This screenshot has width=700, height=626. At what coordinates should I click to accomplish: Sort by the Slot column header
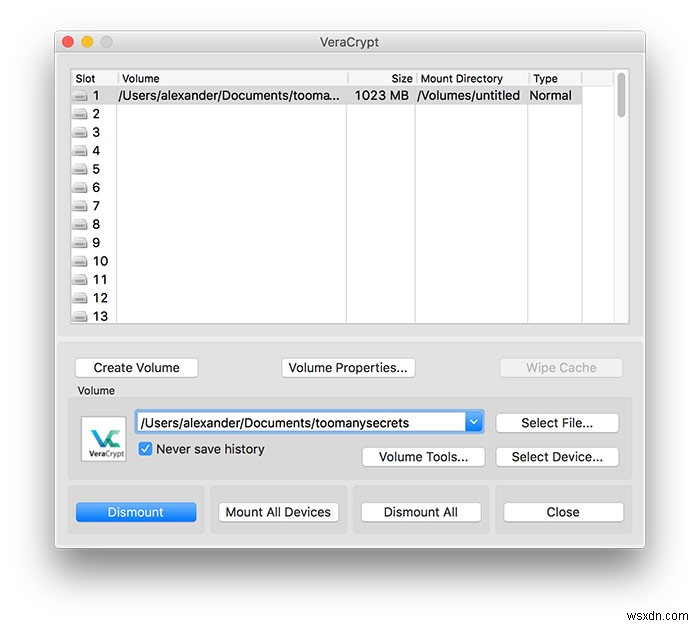[95, 79]
